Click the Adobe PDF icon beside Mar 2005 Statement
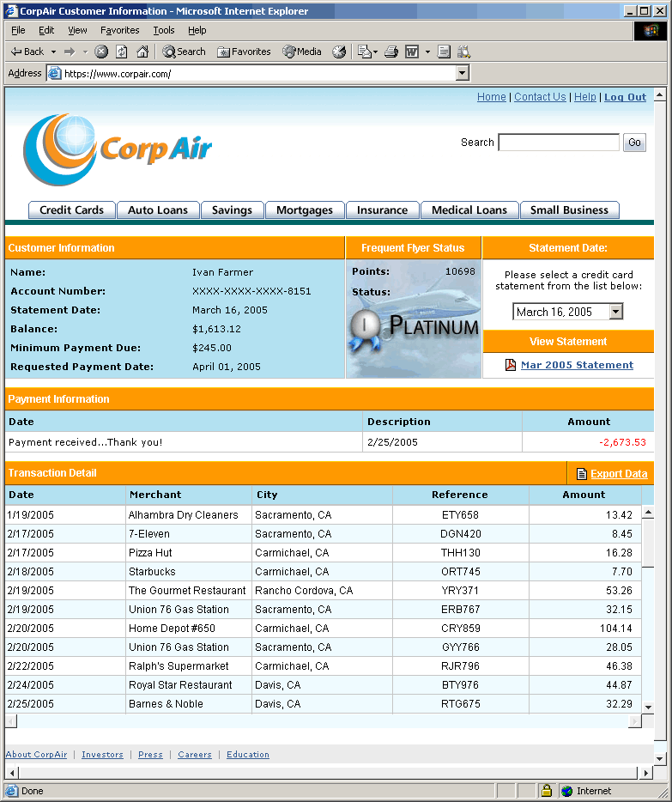 pyautogui.click(x=510, y=365)
